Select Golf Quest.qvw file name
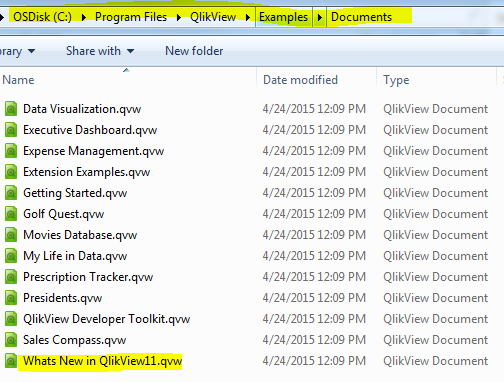 coord(64,214)
